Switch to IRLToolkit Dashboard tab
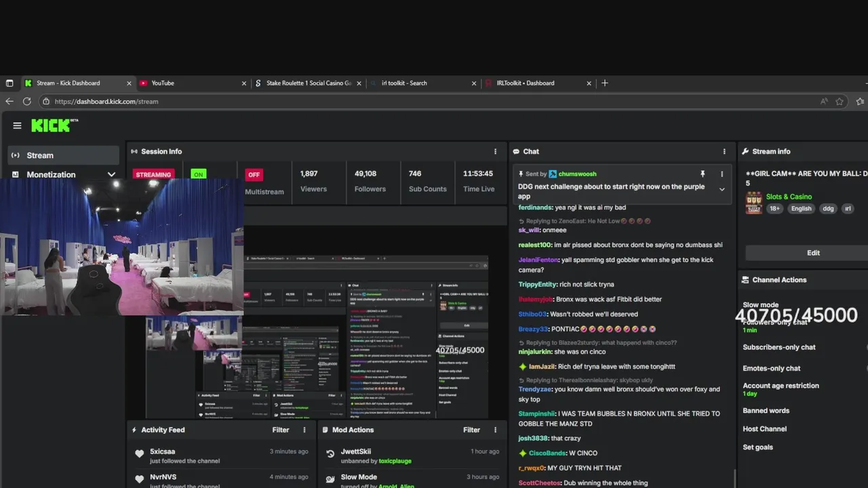 coord(538,83)
